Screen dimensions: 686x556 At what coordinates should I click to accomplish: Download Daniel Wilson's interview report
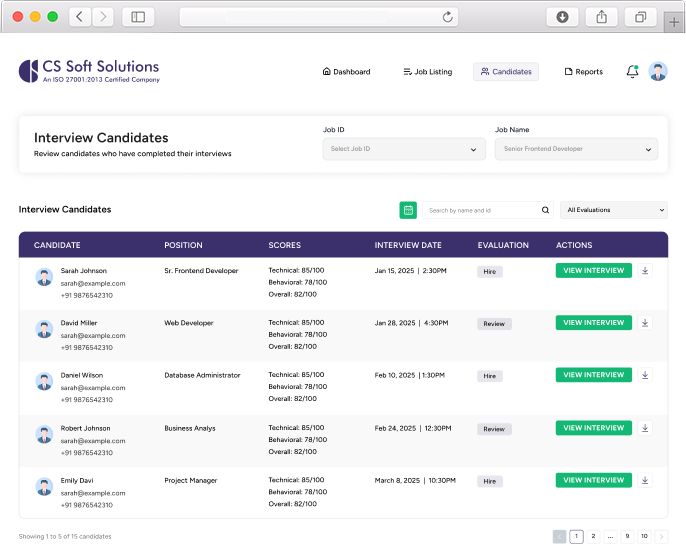click(x=645, y=375)
